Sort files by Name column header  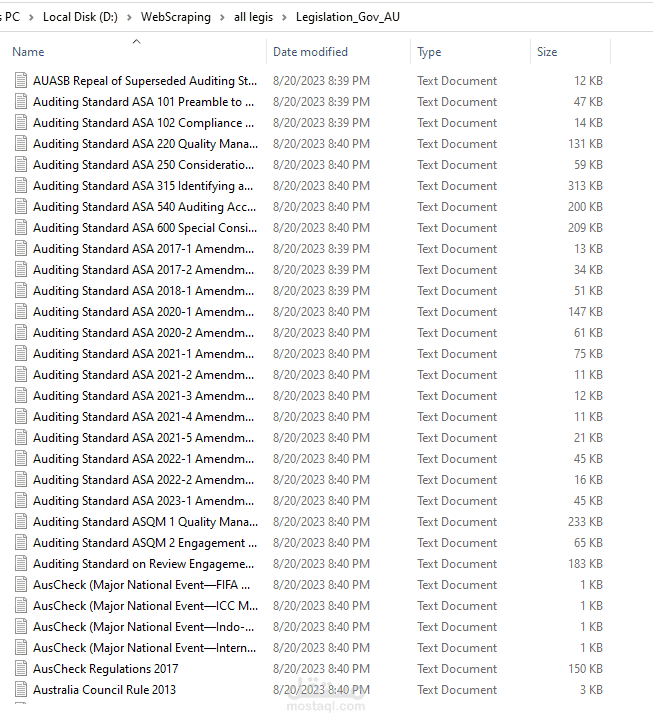[x=28, y=52]
